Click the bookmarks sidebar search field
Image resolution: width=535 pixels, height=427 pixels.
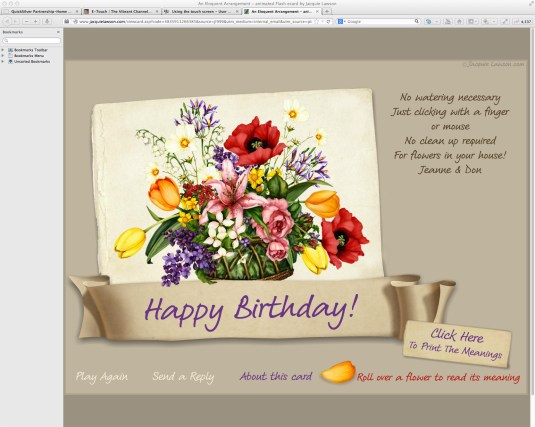pos(31,40)
